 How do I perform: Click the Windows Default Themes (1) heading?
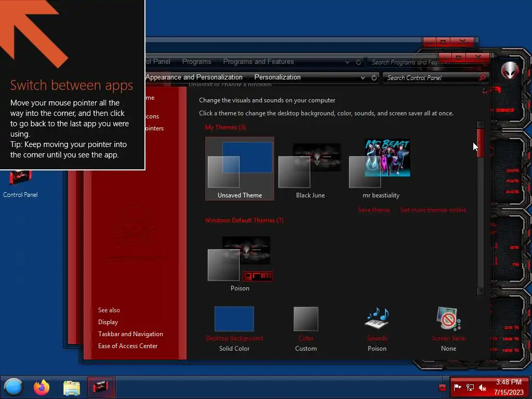pos(244,220)
